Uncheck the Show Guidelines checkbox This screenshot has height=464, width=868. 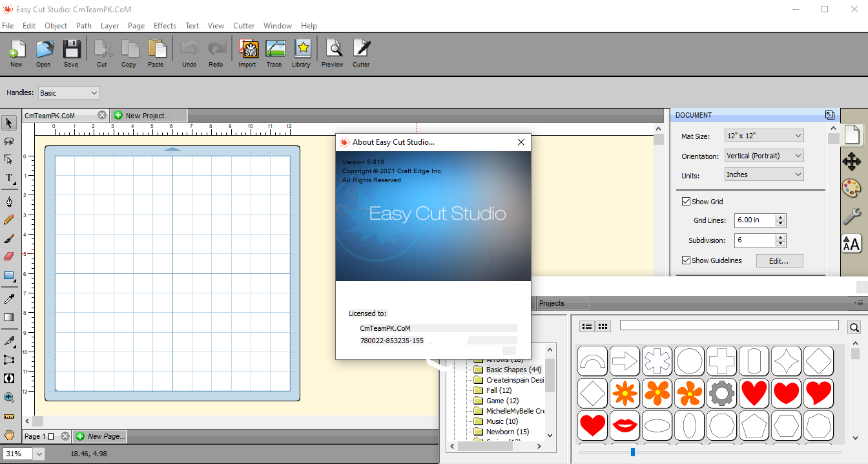[686, 260]
